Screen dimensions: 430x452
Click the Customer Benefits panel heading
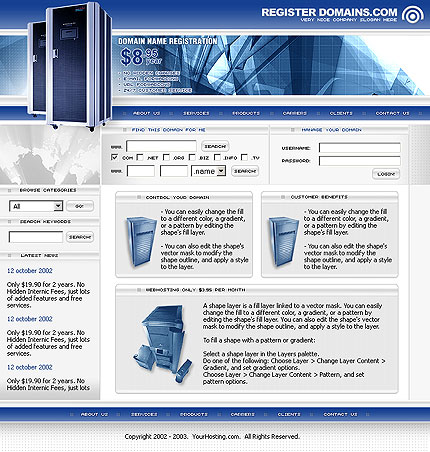tap(319, 197)
